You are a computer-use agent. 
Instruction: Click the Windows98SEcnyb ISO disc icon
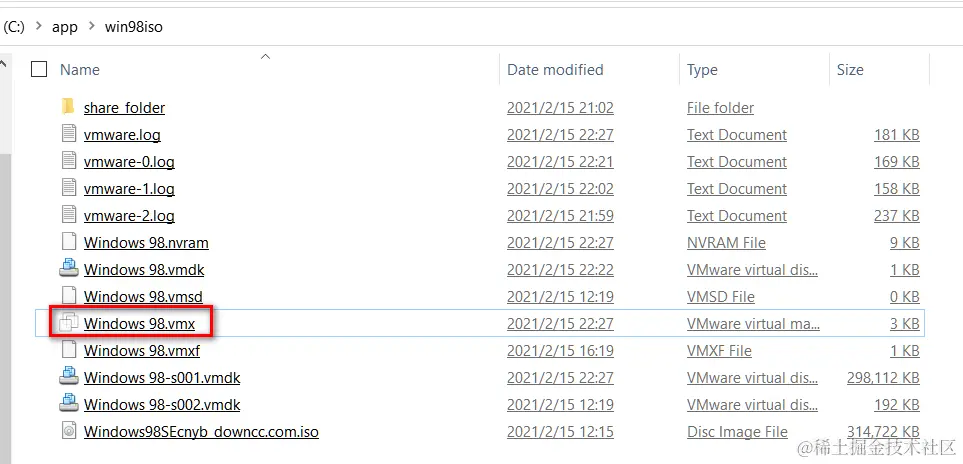pos(69,431)
